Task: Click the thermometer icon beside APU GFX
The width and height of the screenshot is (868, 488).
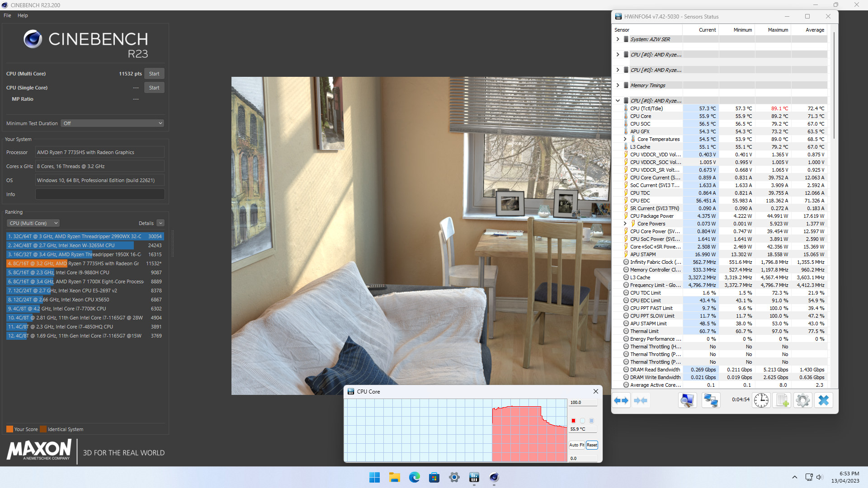Action: 626,131
